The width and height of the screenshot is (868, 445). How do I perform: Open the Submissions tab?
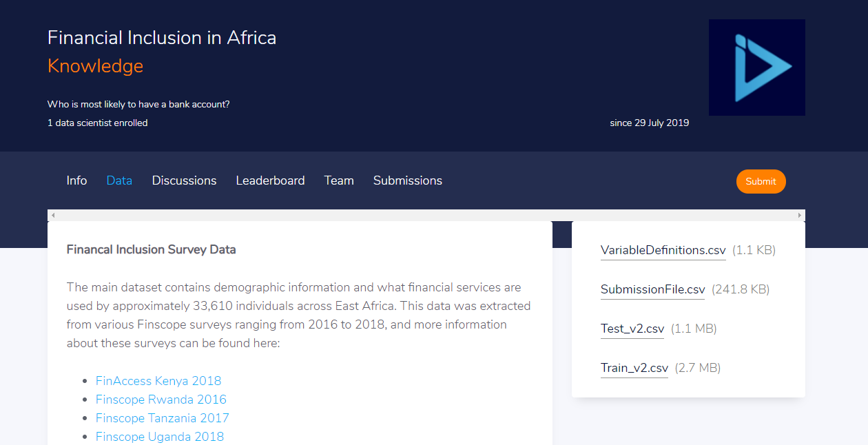pos(407,180)
